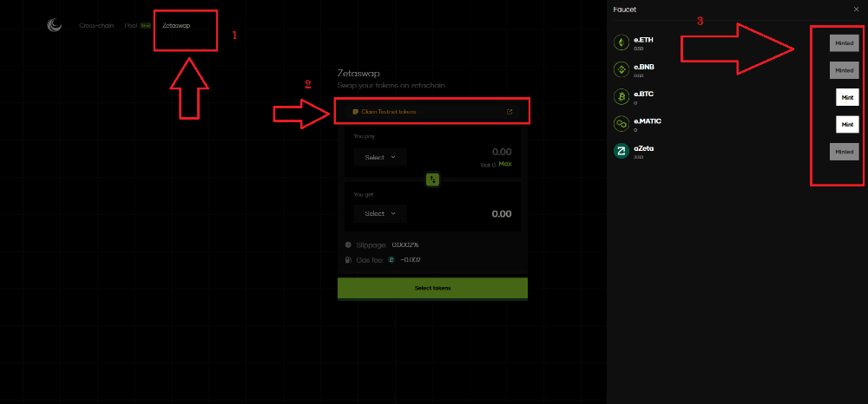
Task: Click the Zetaswap heading above swap form
Action: coord(358,73)
